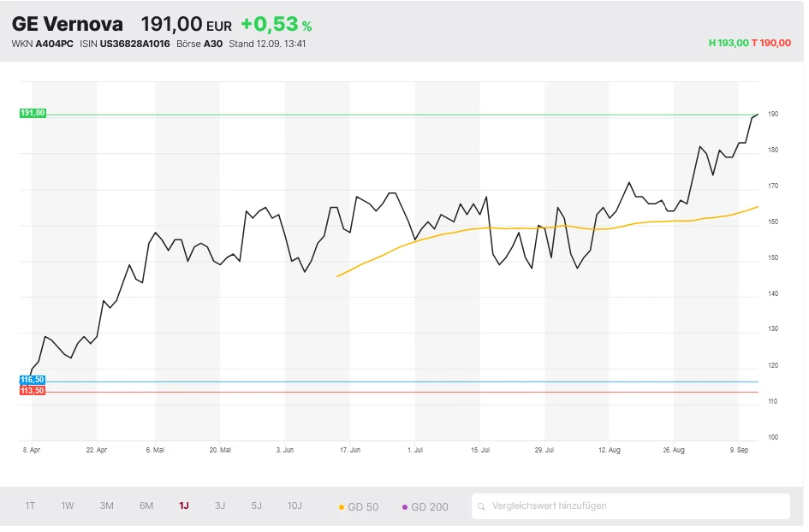The image size is (809, 532).
Task: Click the purple GD 200 legend dot
Action: 405,507
